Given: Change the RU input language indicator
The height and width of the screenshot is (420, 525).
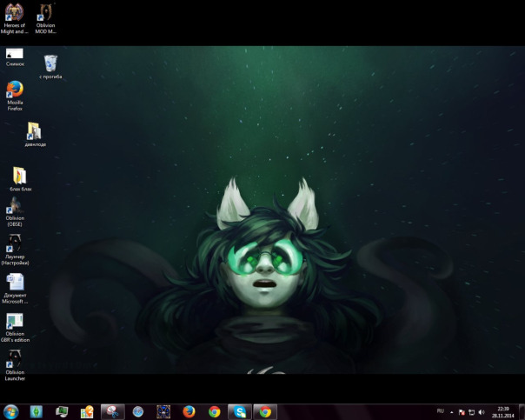Looking at the screenshot, I should pos(441,411).
